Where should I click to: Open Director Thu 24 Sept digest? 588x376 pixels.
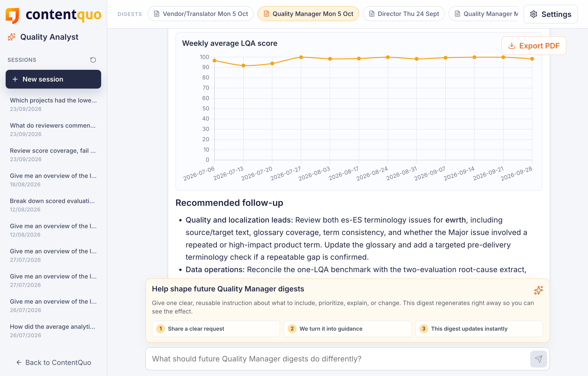(x=404, y=14)
